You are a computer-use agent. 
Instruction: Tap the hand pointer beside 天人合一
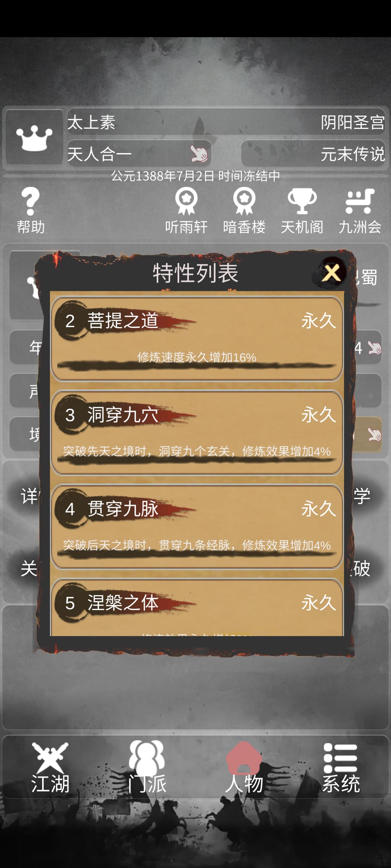pos(199,154)
